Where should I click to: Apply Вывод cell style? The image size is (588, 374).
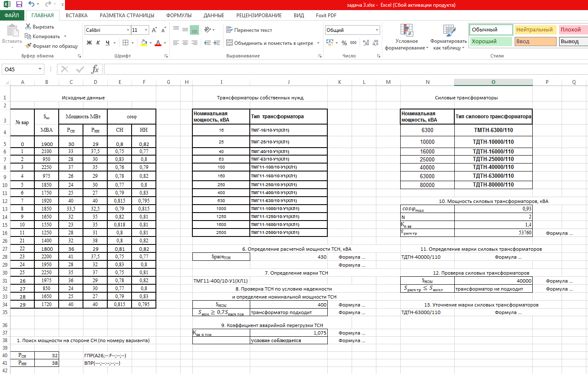tap(573, 42)
